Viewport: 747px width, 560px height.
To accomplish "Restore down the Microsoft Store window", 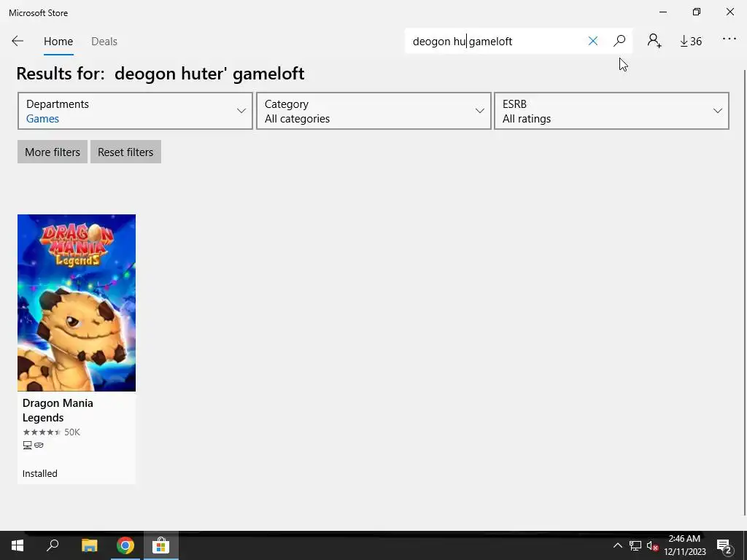I will click(697, 12).
